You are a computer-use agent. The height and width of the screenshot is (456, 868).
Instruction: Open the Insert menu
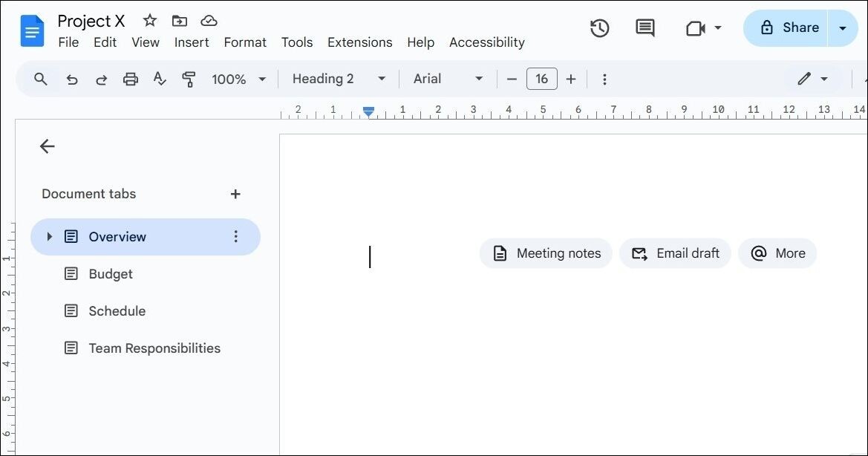click(192, 42)
